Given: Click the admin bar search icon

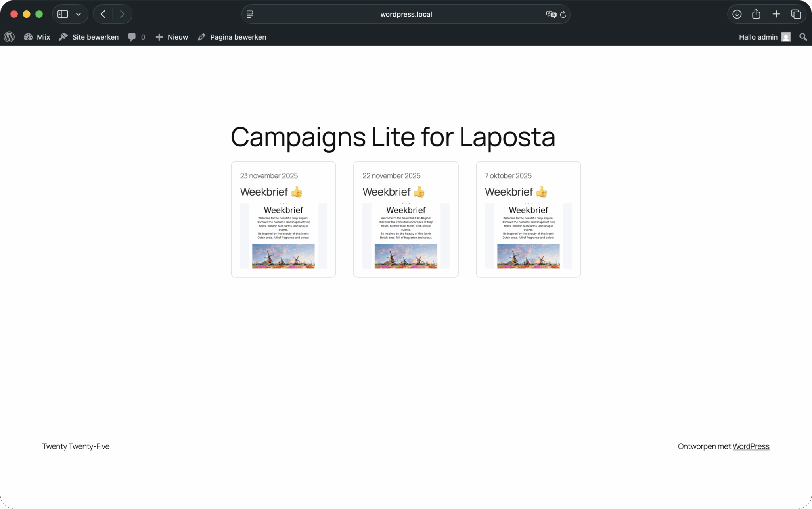Looking at the screenshot, I should click(803, 37).
